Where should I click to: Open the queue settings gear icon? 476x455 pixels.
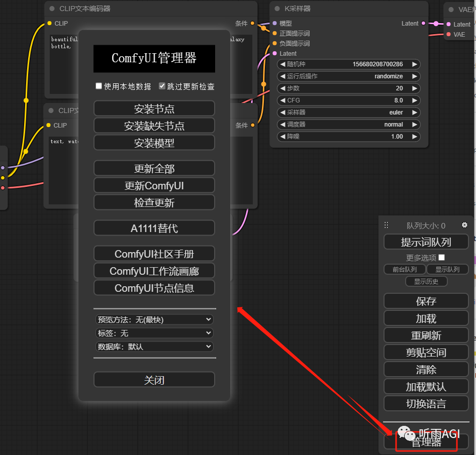[464, 225]
